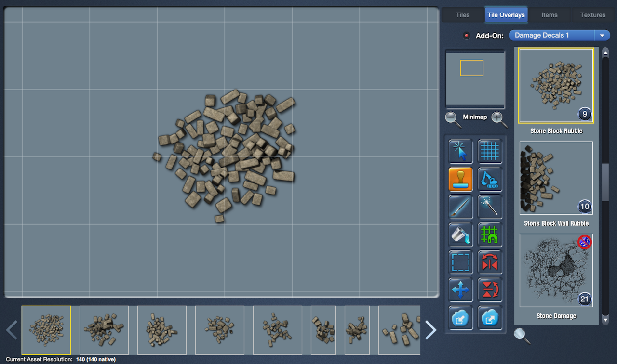Use the dashed rectangle marquee tool
This screenshot has width=617, height=364.
460,262
